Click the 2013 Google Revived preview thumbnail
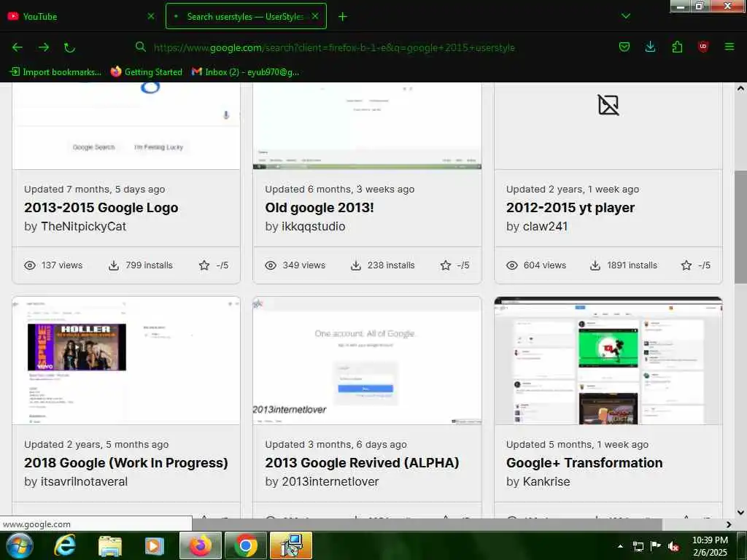747x560 pixels. coord(368,360)
